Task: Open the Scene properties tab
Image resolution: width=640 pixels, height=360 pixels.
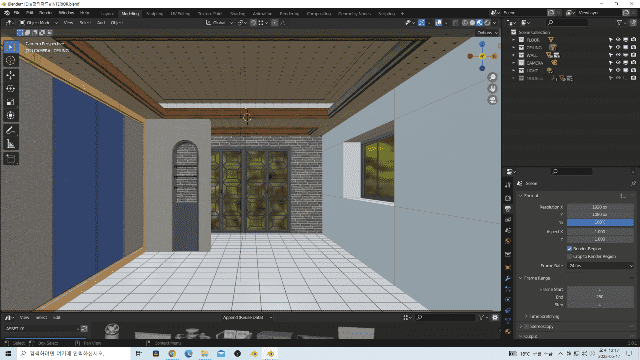Action: 508,230
